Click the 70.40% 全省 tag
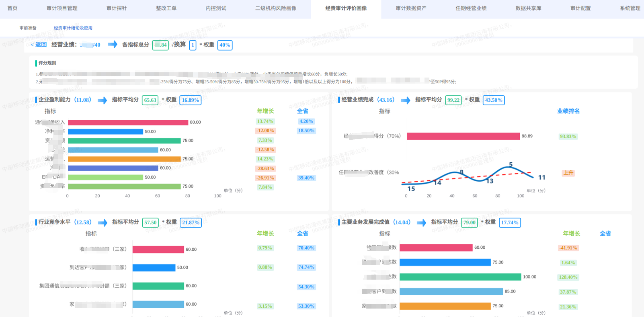This screenshot has height=317, width=644. [306, 248]
